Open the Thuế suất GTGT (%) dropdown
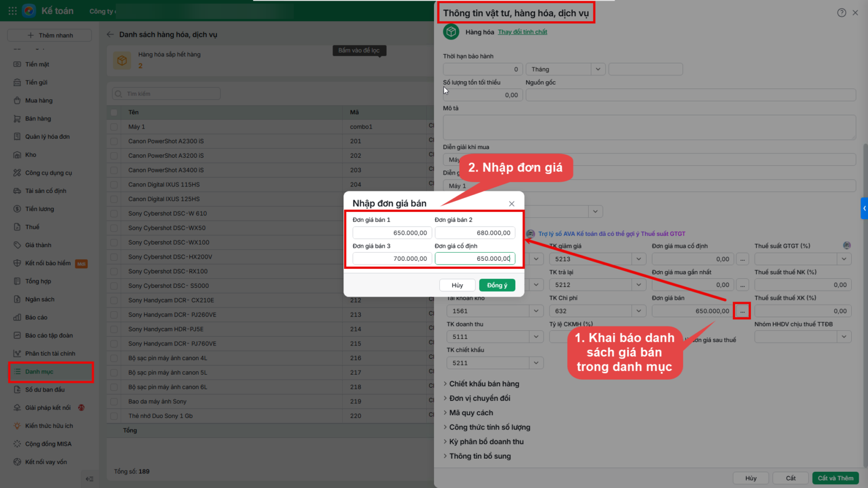868x488 pixels. coord(844,259)
